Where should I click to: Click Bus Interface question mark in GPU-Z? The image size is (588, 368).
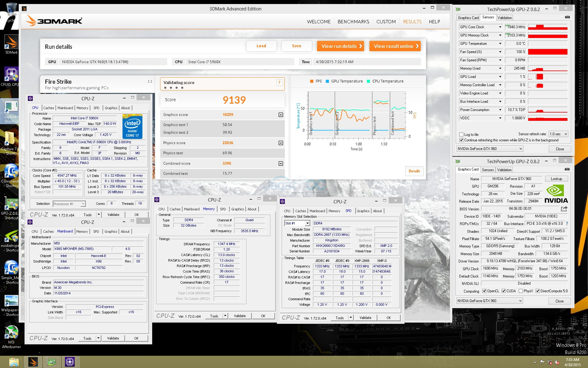coord(567,224)
